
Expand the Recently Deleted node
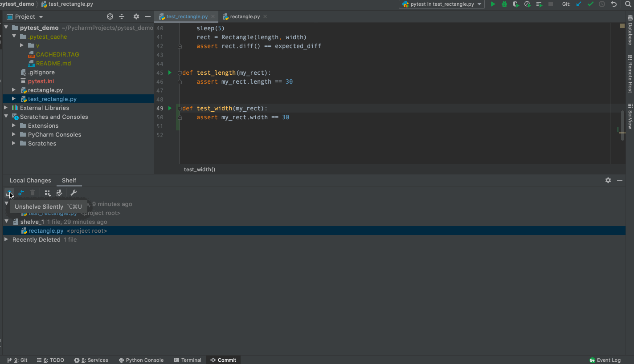(x=6, y=239)
